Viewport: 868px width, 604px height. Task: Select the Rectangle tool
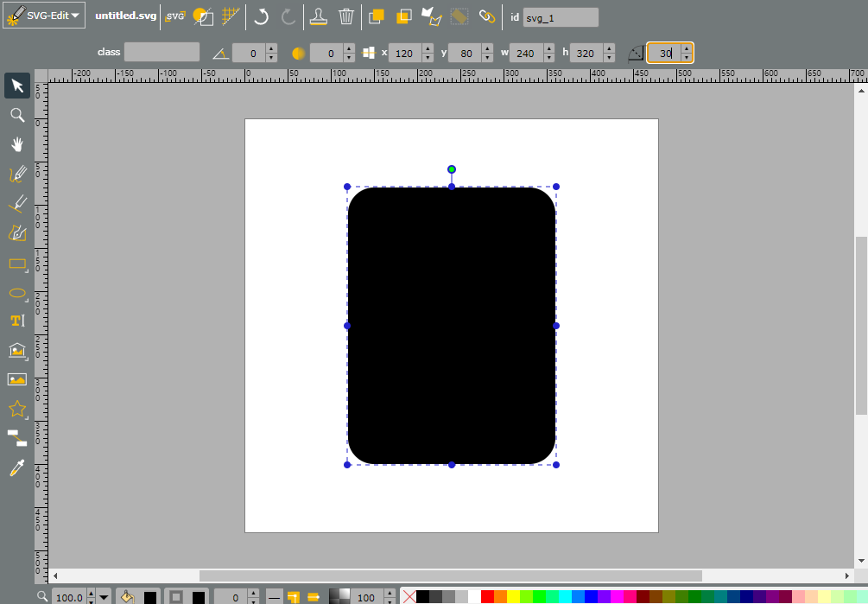pyautogui.click(x=17, y=264)
